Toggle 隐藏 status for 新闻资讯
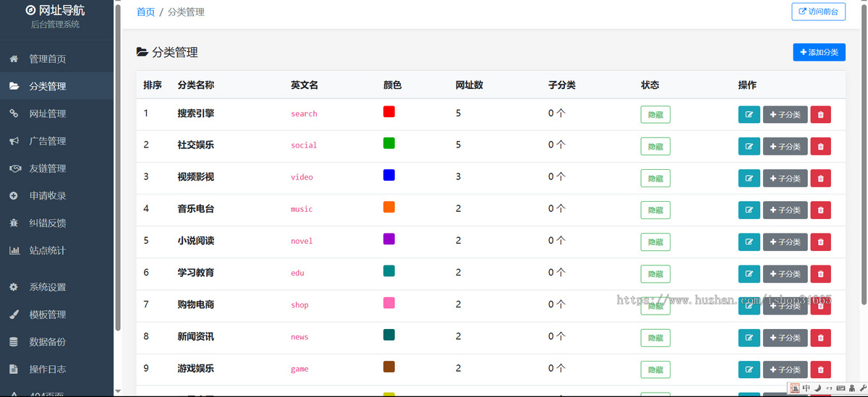 (655, 337)
